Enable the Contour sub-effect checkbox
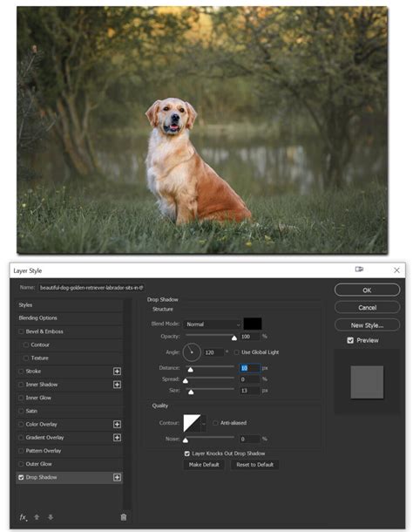Image resolution: width=413 pixels, height=532 pixels. tap(26, 344)
